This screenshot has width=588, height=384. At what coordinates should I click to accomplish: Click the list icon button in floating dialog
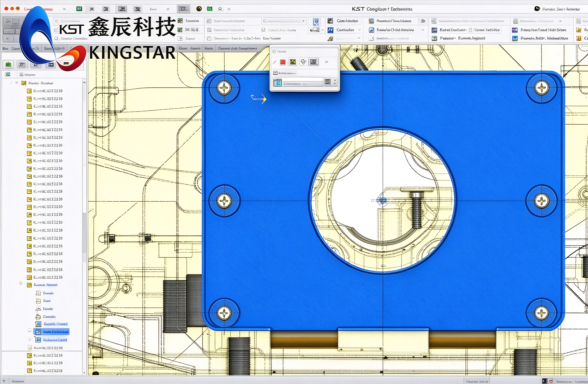coord(328,82)
